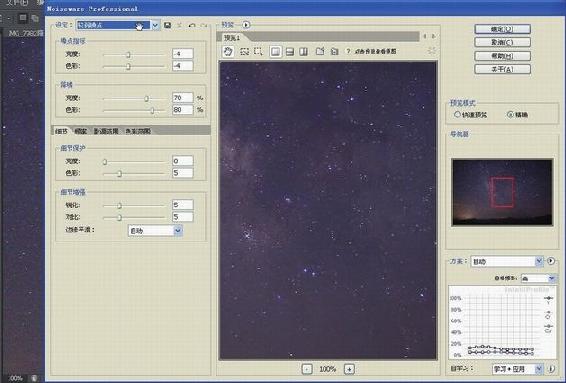
Task: Switch to the 频率 tab
Action: coord(81,131)
